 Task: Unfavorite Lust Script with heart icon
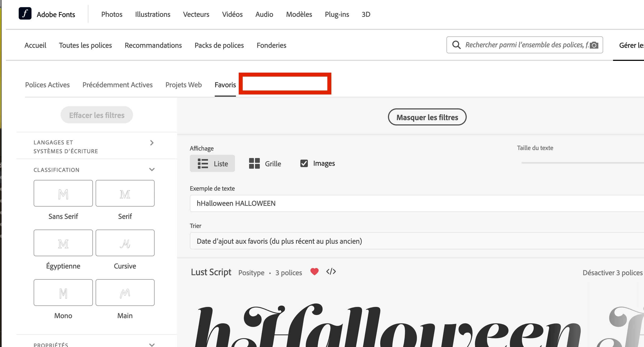tap(315, 272)
